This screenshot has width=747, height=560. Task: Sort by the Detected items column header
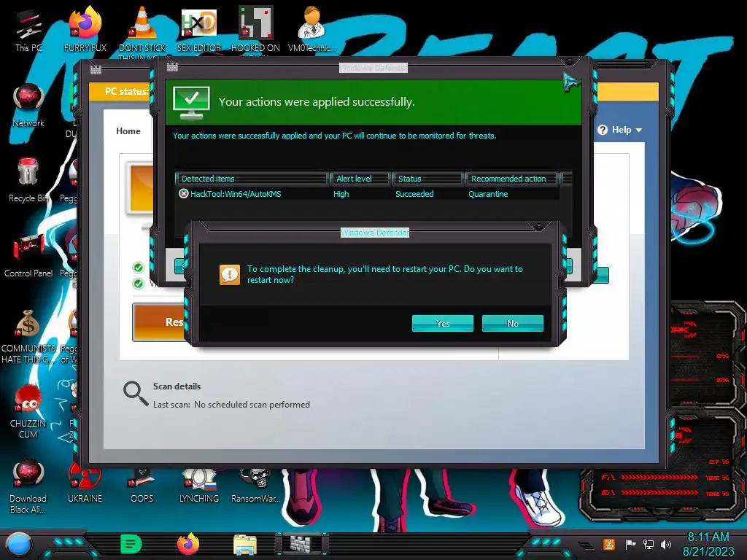tap(252, 179)
